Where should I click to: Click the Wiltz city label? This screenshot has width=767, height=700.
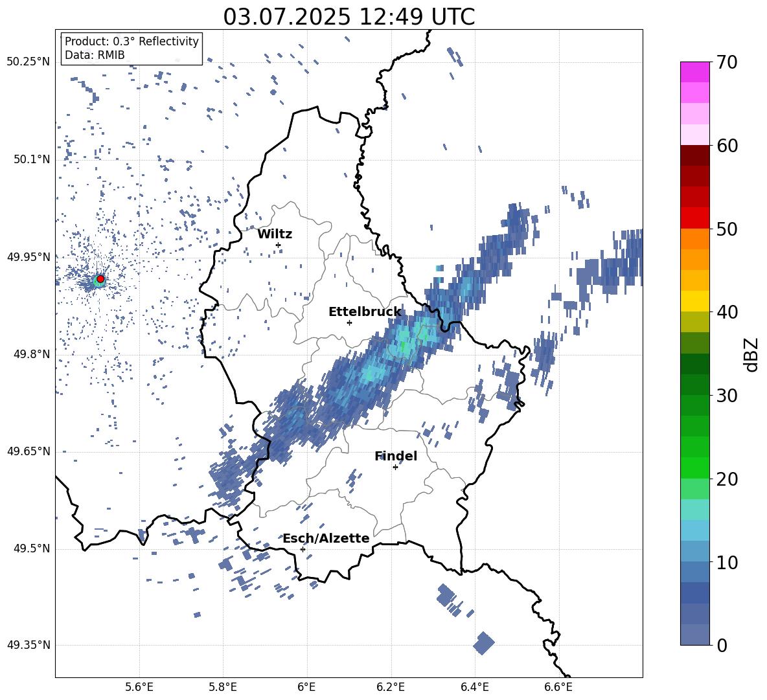(x=275, y=234)
